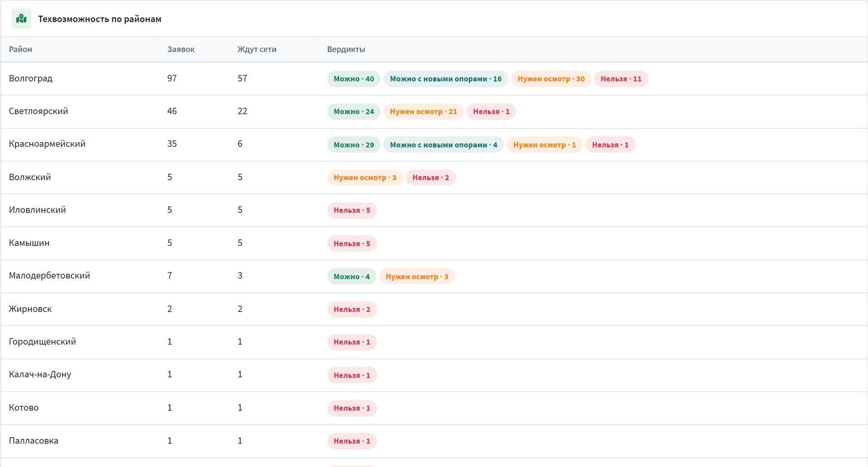This screenshot has height=467, width=868.
Task: Click the map icon beside Техвозможность по районам
Action: click(x=21, y=19)
